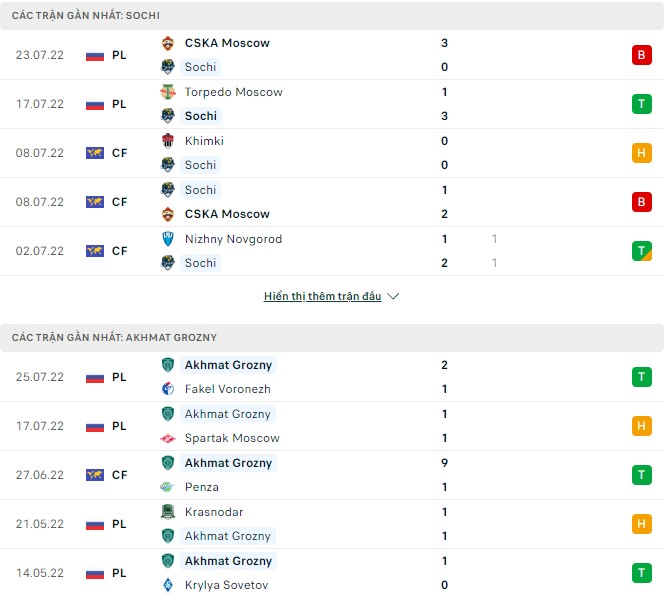
Task: Click the Spartak Moscow crest icon
Action: click(168, 438)
